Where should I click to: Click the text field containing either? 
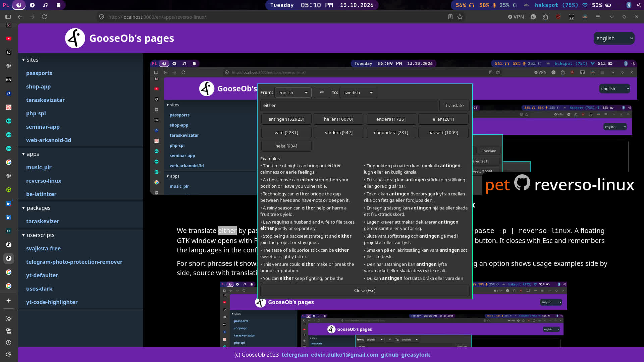pos(349,105)
